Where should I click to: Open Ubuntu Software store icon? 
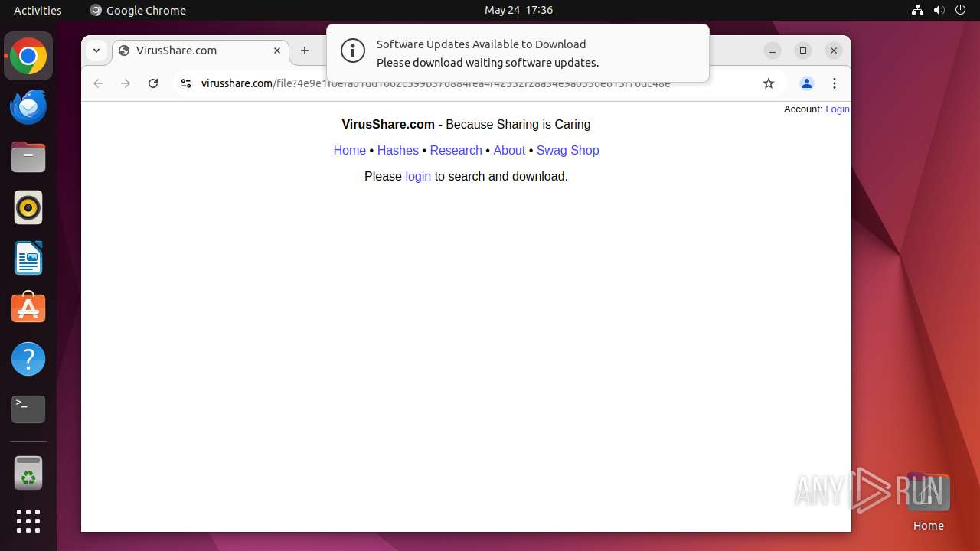click(x=28, y=308)
